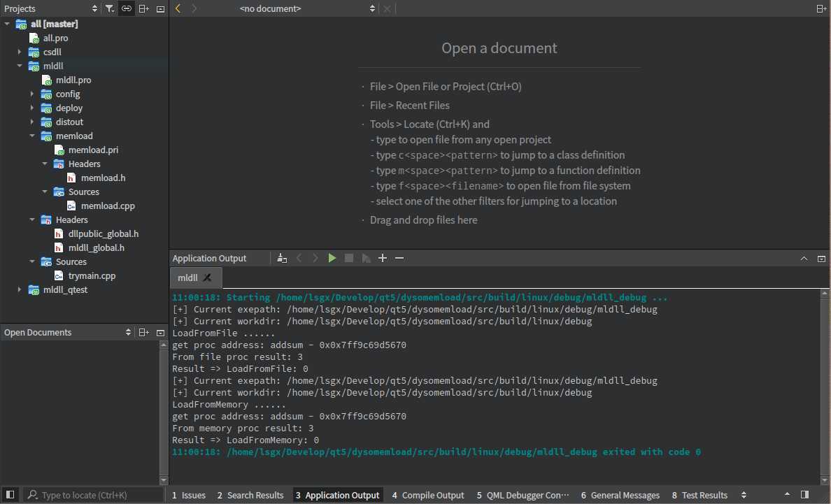Attach debugger to the run control
Viewport: 831px width, 504px height.
pyautogui.click(x=366, y=259)
